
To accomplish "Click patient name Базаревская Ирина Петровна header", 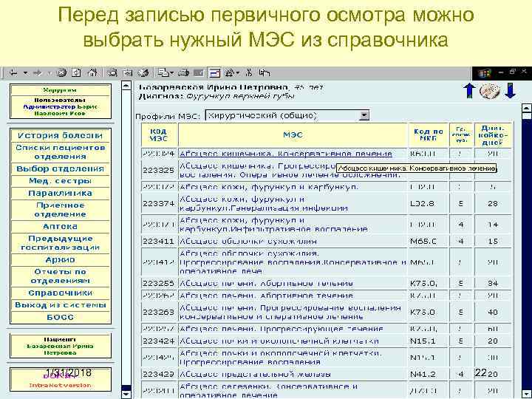I will tap(214, 87).
